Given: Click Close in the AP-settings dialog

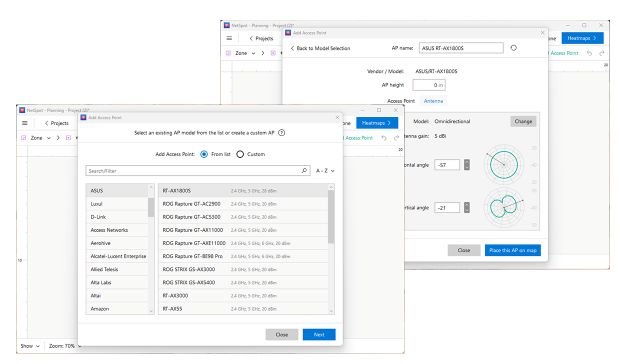Looking at the screenshot, I should coord(464,250).
